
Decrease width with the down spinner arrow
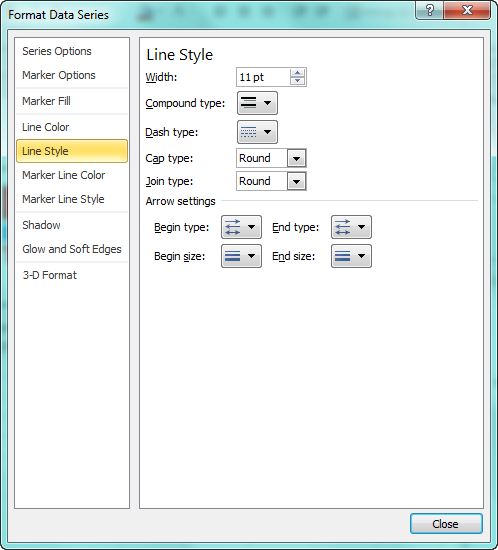point(297,81)
